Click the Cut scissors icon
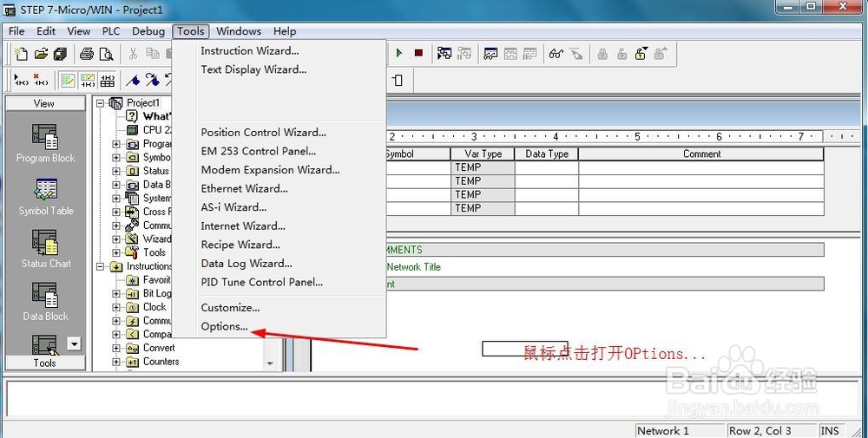Image resolution: width=868 pixels, height=438 pixels. pyautogui.click(x=133, y=54)
